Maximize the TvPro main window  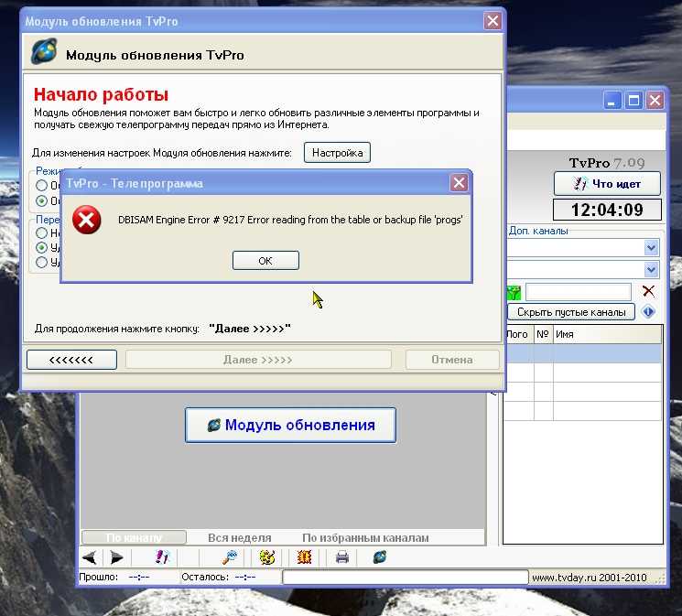click(633, 101)
